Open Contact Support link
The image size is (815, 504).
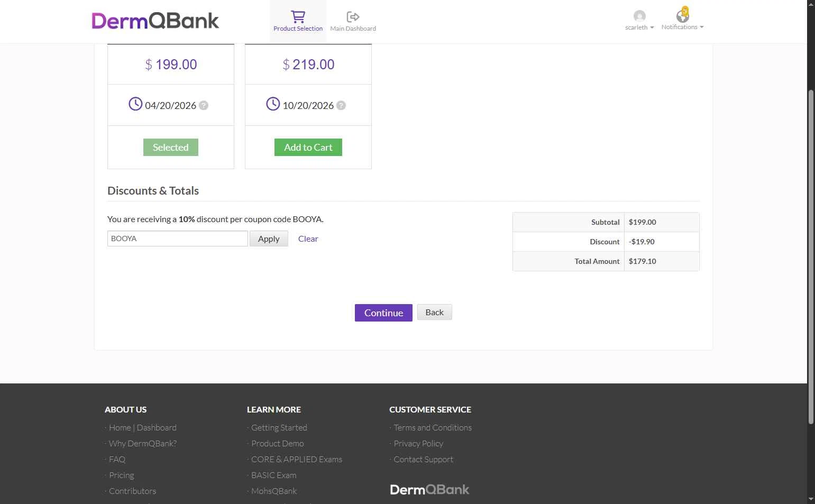(424, 459)
